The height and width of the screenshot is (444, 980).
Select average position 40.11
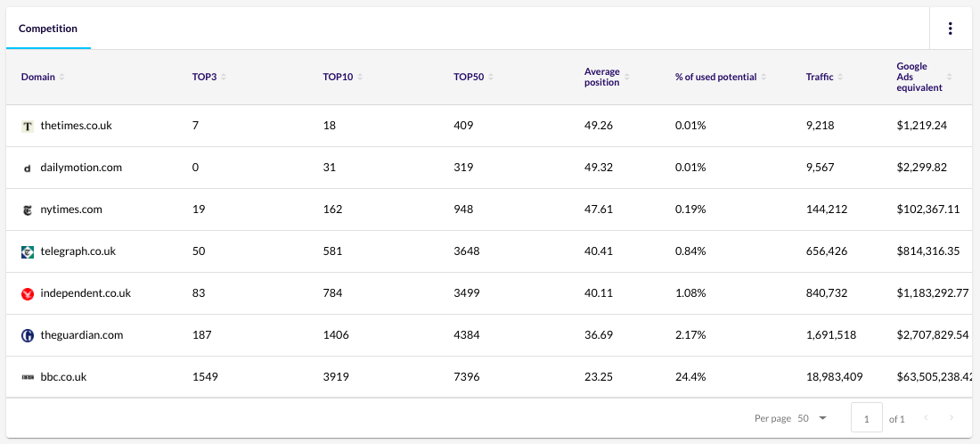point(599,293)
